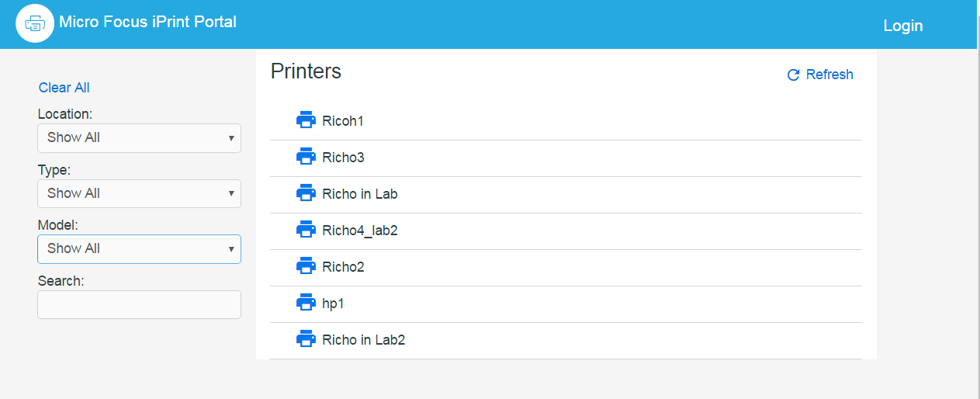The height and width of the screenshot is (399, 980).
Task: Open the hp1 printer entry
Action: click(x=333, y=304)
